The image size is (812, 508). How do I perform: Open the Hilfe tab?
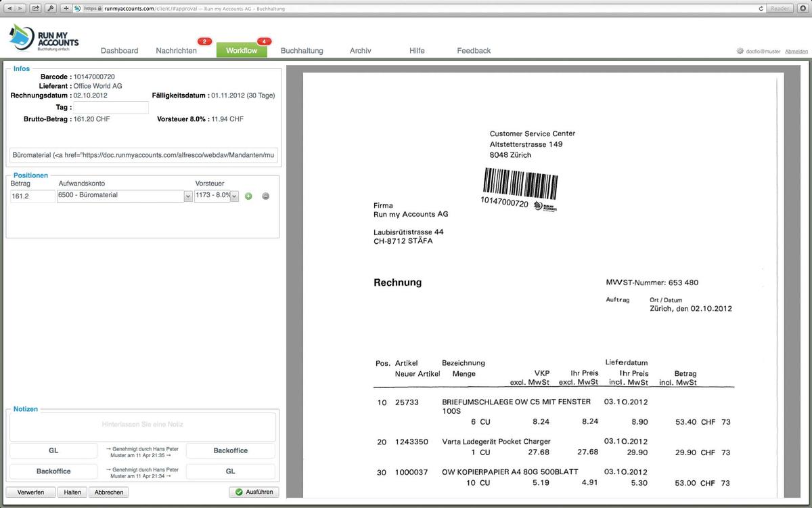click(x=417, y=51)
